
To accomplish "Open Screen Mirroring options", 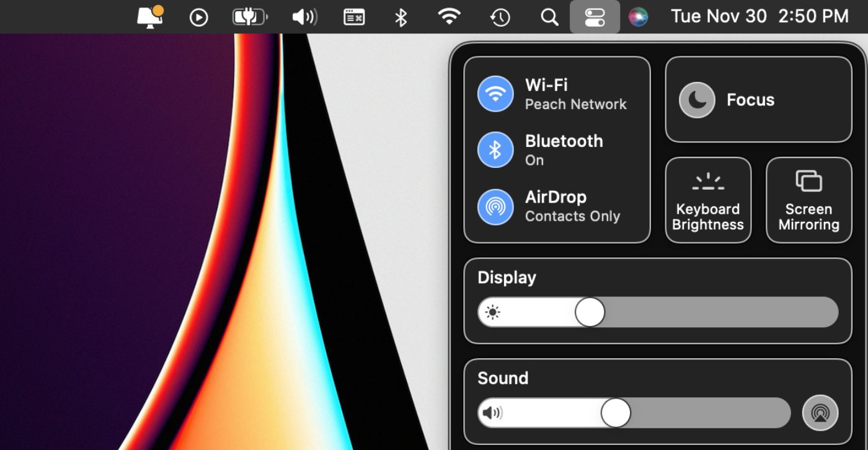I will pyautogui.click(x=808, y=200).
